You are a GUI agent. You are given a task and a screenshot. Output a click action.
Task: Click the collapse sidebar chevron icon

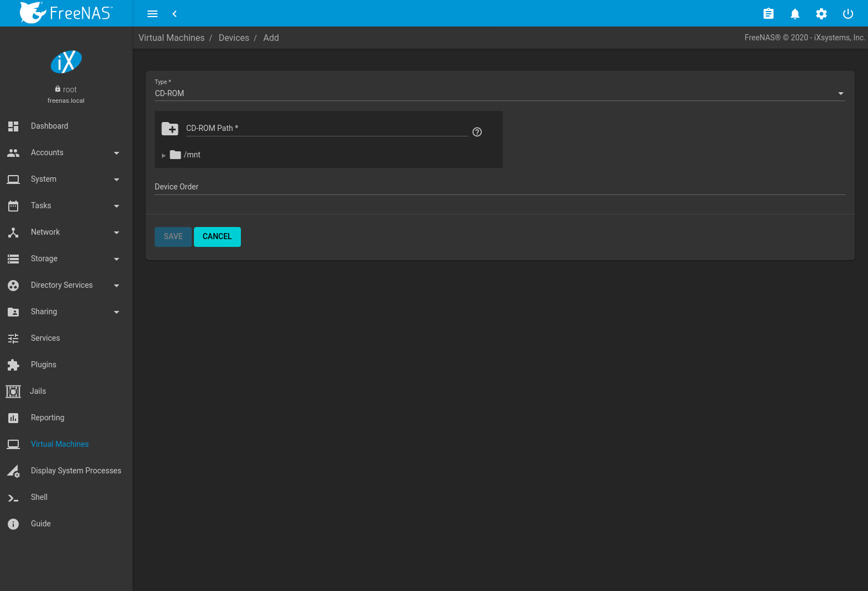175,14
